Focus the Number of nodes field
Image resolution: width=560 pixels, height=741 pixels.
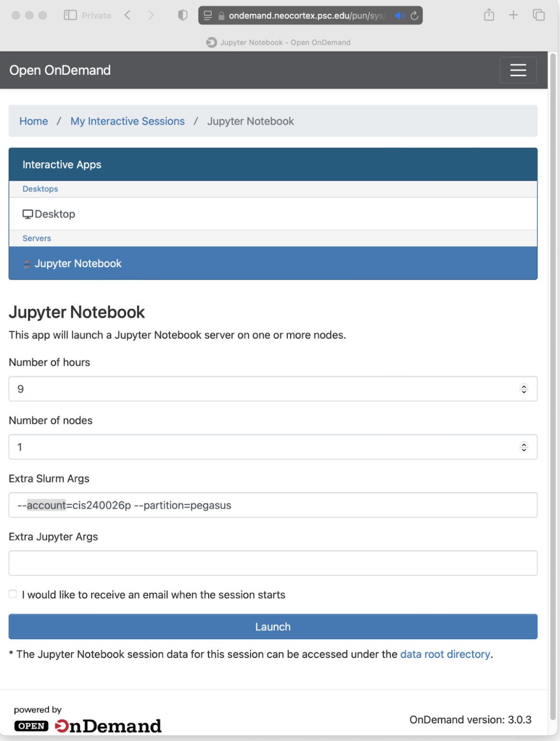pyautogui.click(x=273, y=447)
